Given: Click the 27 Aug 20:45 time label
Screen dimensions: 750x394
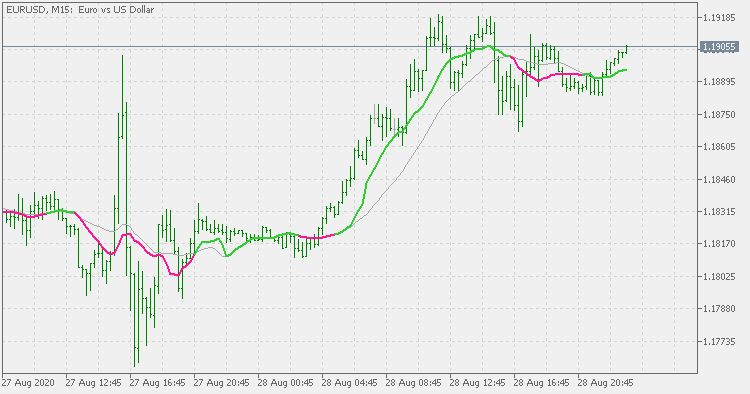Looking at the screenshot, I should point(221,383).
